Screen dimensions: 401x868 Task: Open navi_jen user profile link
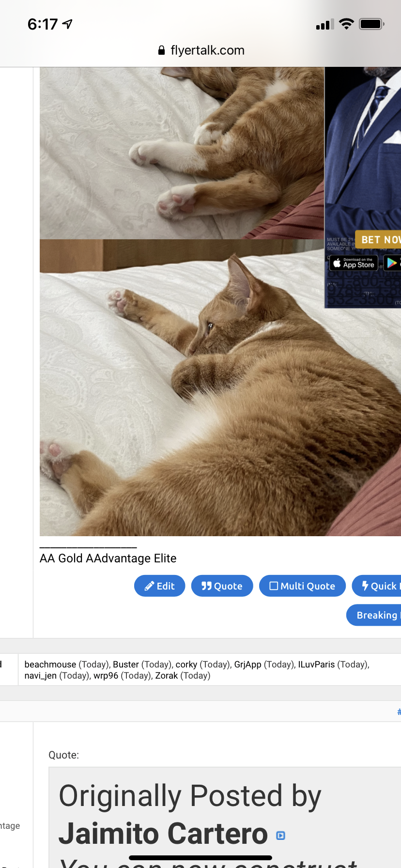tap(41, 676)
